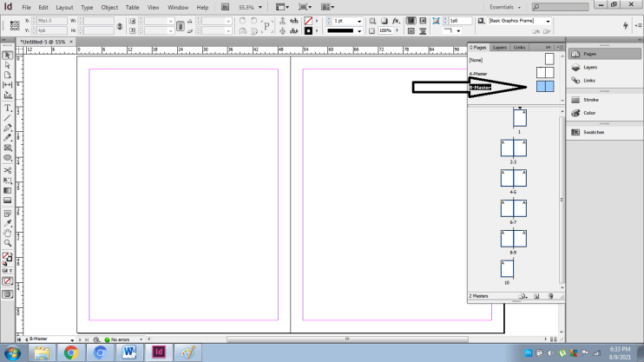The width and height of the screenshot is (644, 362).
Task: Open Google Chrome from the taskbar
Action: pyautogui.click(x=70, y=352)
